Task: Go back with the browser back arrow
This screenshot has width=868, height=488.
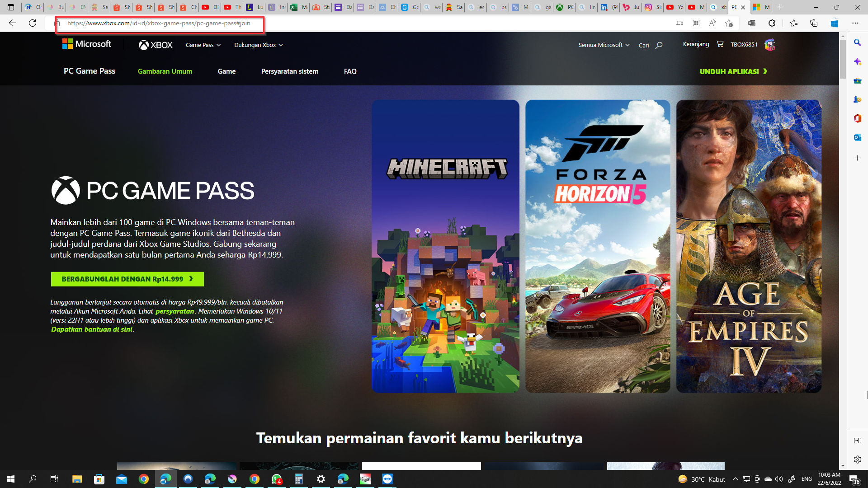Action: pyautogui.click(x=13, y=23)
